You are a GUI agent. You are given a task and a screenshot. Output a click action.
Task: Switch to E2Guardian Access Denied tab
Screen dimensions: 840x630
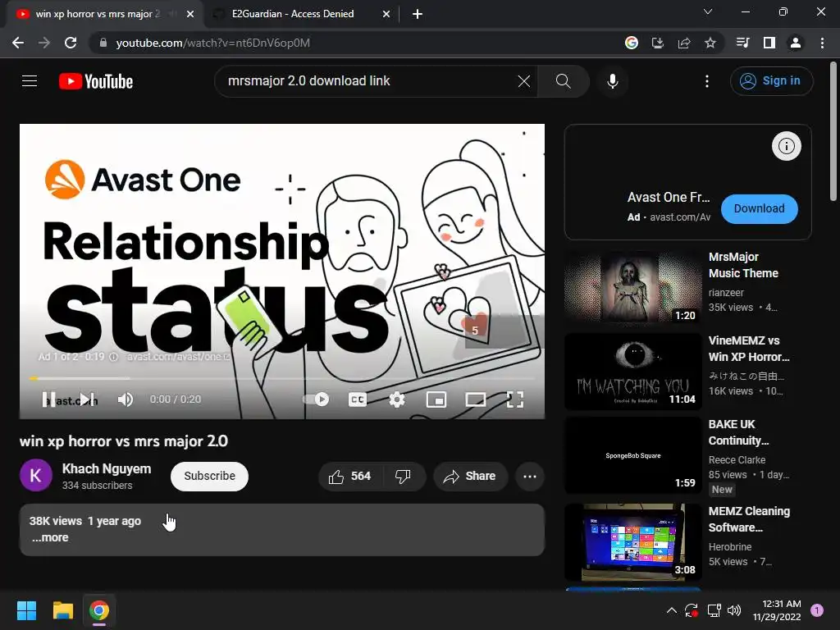pyautogui.click(x=293, y=14)
